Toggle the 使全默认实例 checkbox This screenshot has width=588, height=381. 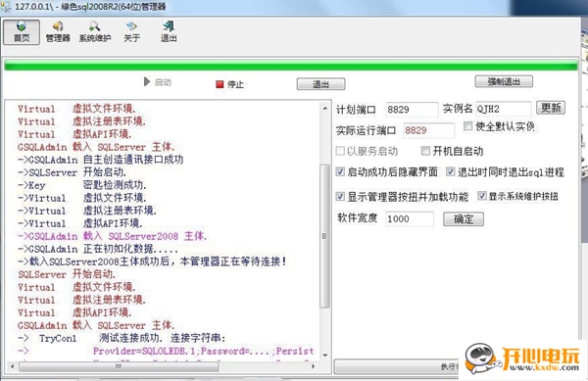click(467, 126)
